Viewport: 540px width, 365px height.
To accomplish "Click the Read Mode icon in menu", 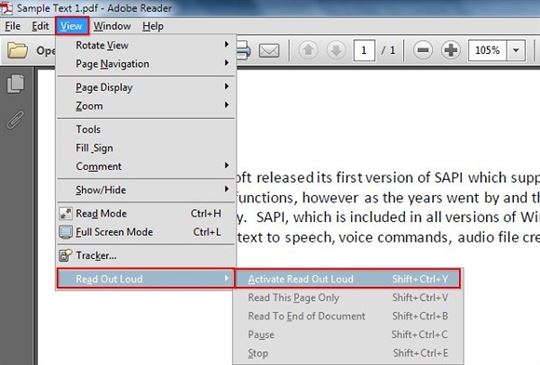I will [x=65, y=213].
